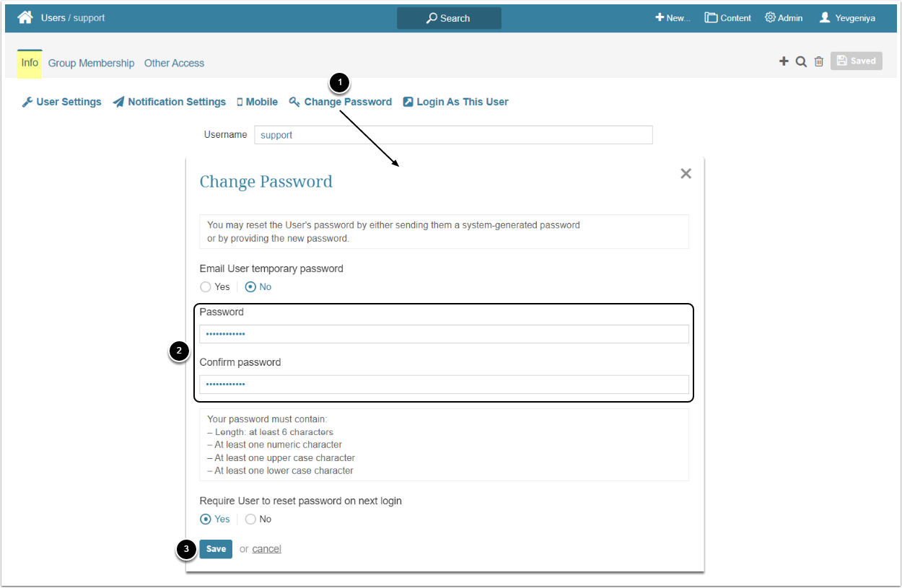Close the Change Password dialog
This screenshot has height=588, width=902.
pyautogui.click(x=686, y=173)
